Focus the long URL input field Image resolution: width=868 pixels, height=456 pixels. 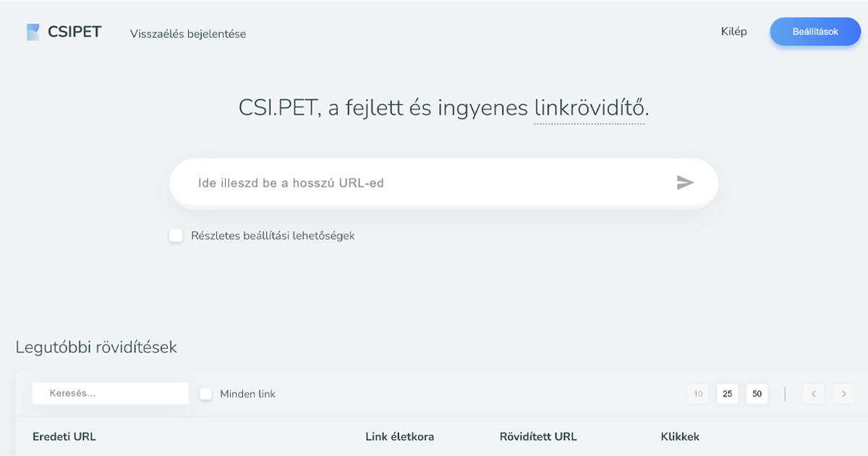(x=427, y=183)
